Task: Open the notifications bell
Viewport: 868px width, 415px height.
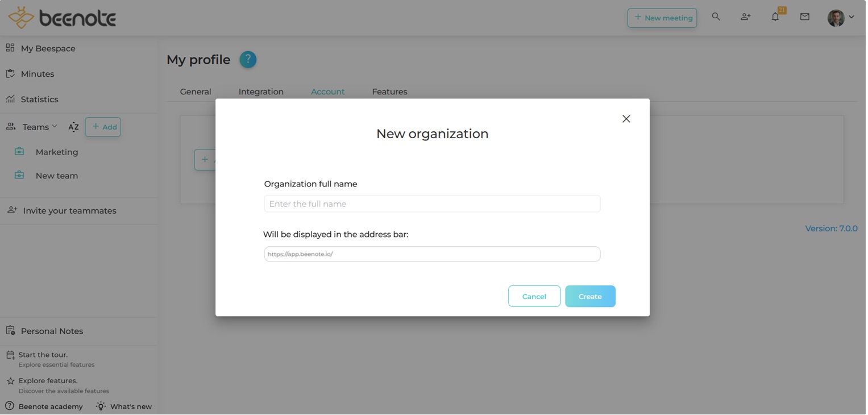Action: (776, 17)
